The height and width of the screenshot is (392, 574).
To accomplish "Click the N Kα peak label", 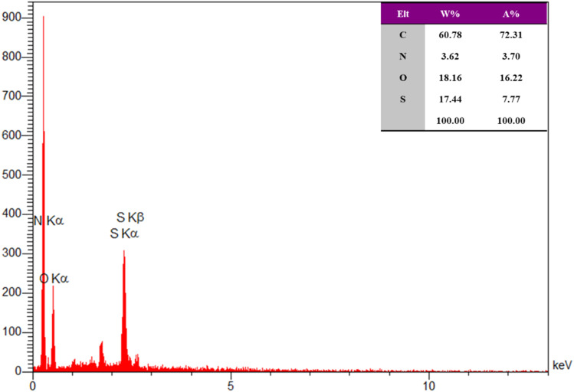I will pos(49,220).
